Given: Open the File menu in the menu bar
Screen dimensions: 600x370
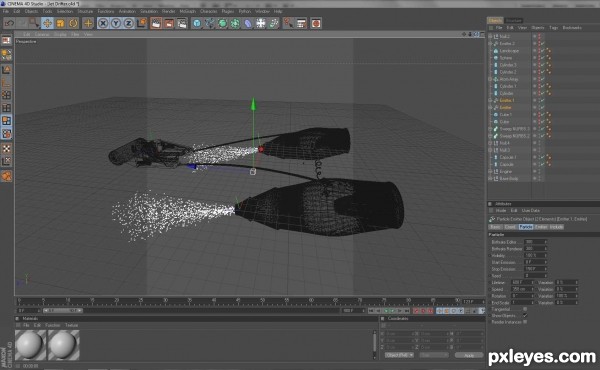Looking at the screenshot, I should [6, 11].
